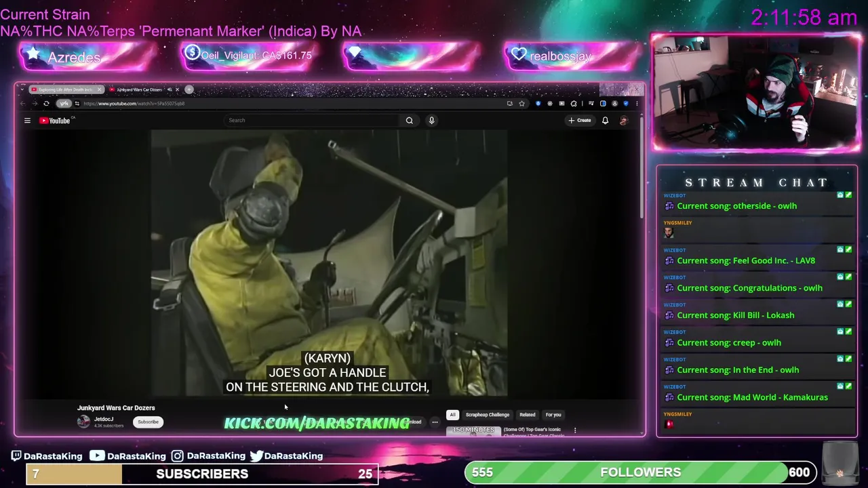
Task: Click the browser address bar URL
Action: (x=134, y=103)
